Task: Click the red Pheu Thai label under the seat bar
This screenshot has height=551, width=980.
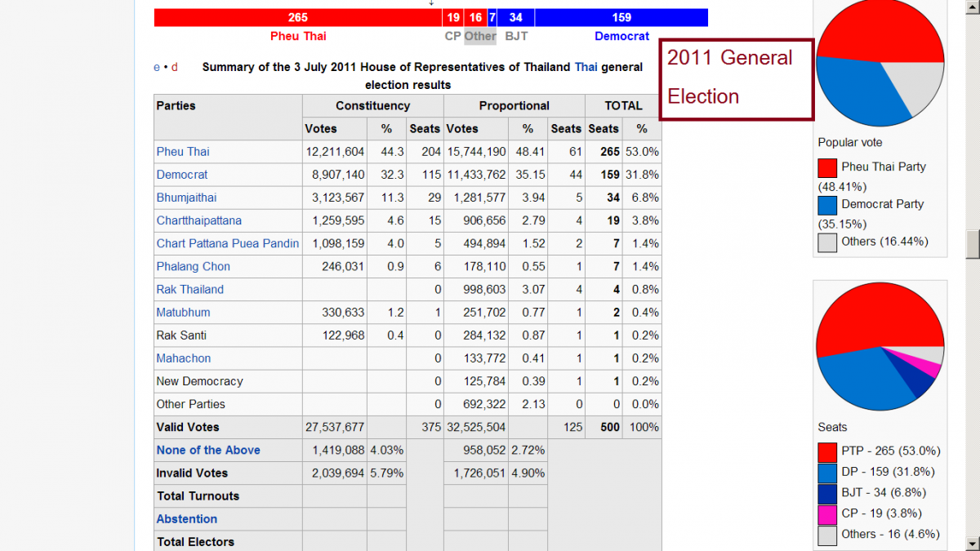Action: click(x=298, y=36)
